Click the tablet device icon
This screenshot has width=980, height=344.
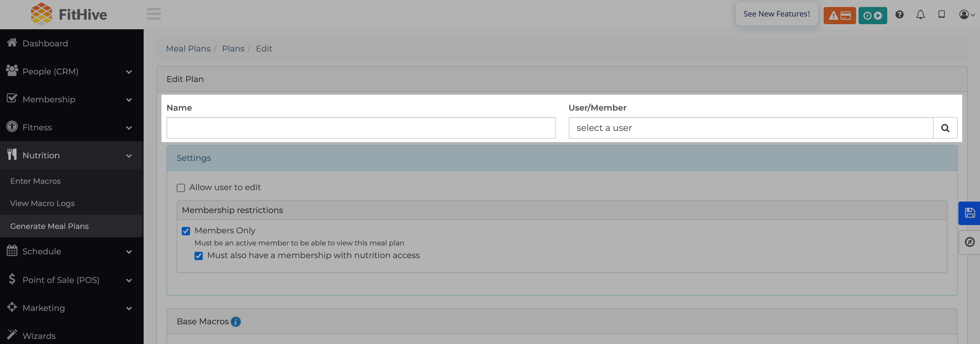942,14
